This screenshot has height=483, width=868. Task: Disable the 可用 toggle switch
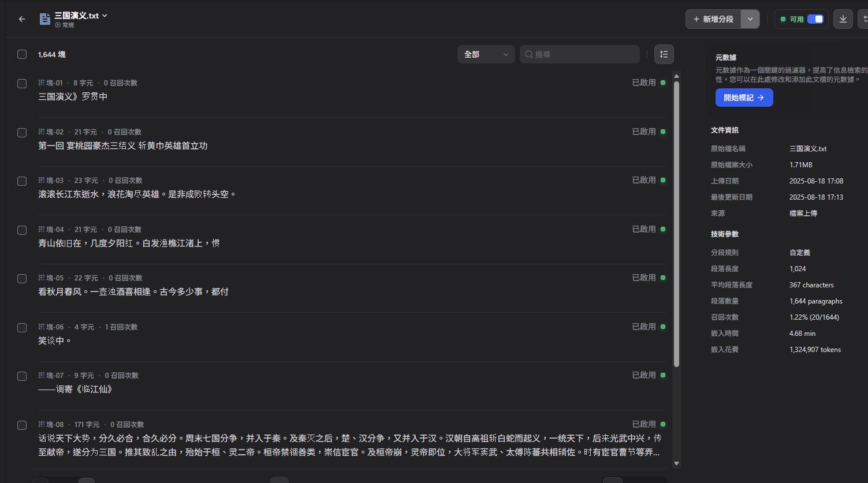pos(816,18)
